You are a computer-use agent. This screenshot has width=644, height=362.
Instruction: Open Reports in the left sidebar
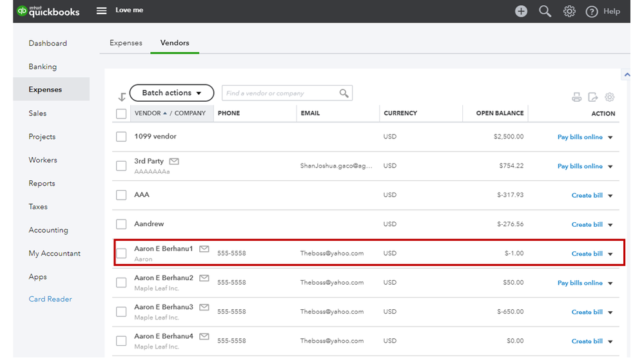pos(42,184)
